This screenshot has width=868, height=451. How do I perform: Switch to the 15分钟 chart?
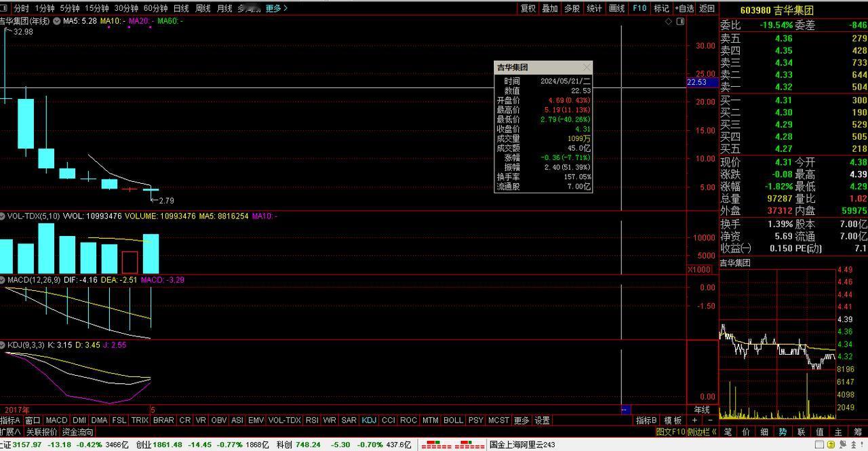97,8
